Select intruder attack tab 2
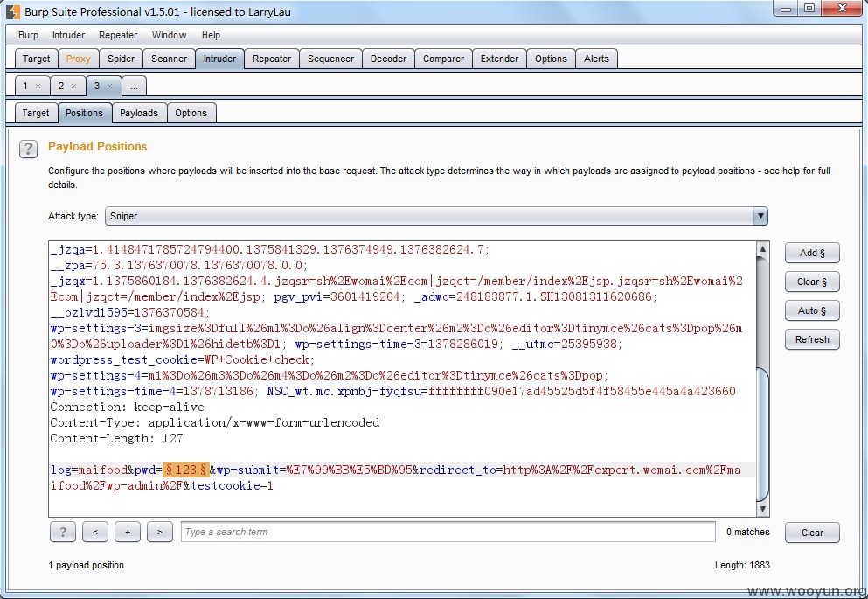The height and width of the screenshot is (599, 868). point(61,86)
